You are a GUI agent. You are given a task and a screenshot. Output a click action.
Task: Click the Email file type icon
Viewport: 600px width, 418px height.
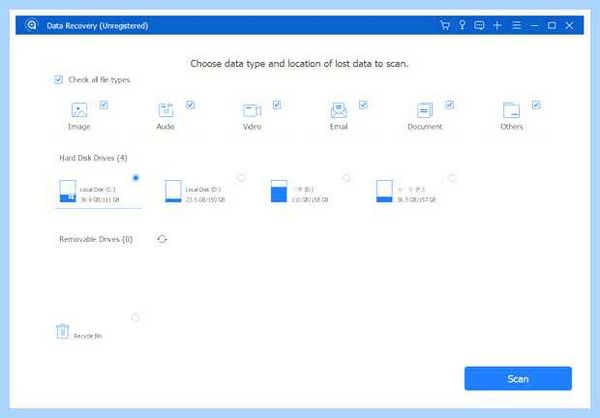click(339, 110)
